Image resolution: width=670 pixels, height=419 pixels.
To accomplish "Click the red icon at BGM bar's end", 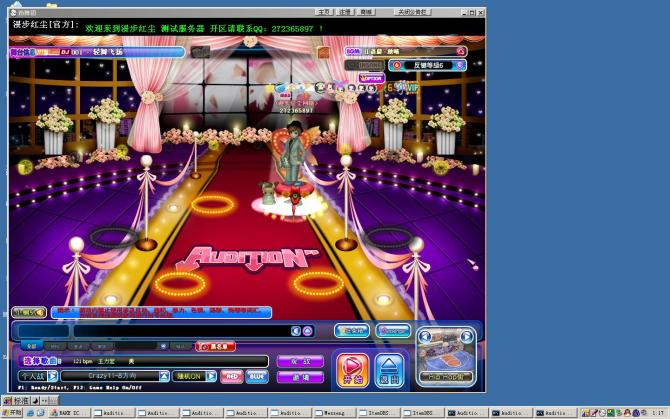I will pyautogui.click(x=461, y=50).
